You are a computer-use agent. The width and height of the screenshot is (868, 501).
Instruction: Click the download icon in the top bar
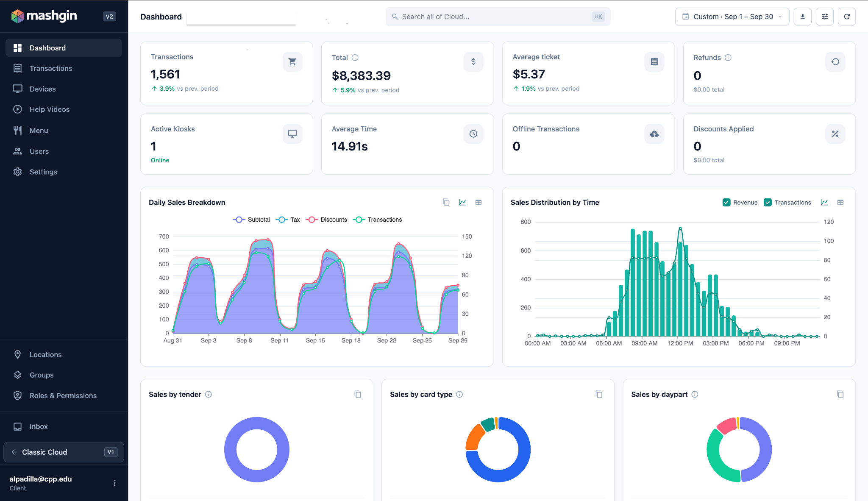[802, 17]
